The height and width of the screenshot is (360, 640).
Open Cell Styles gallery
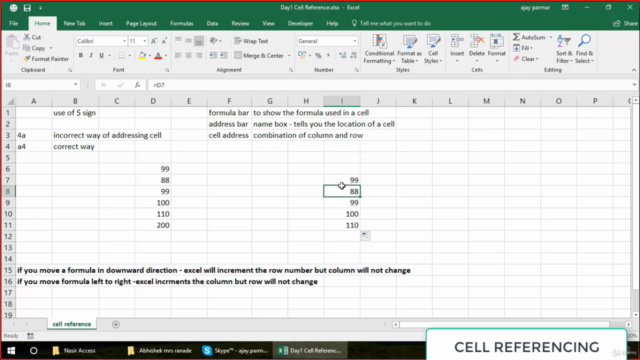point(433,49)
